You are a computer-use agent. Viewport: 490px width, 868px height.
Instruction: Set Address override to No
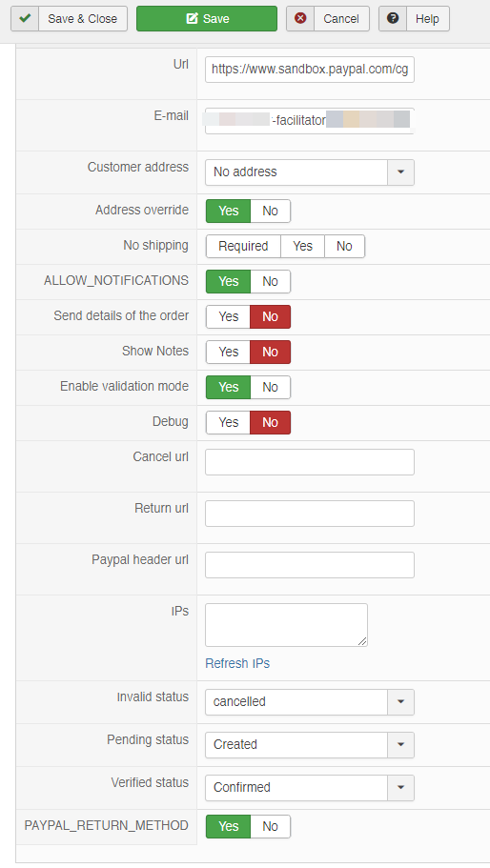(x=270, y=211)
